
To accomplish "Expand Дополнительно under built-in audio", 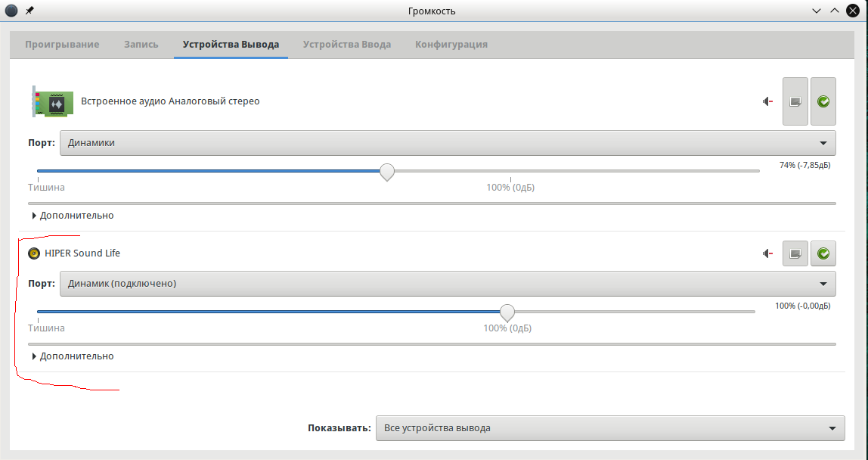I will (73, 216).
